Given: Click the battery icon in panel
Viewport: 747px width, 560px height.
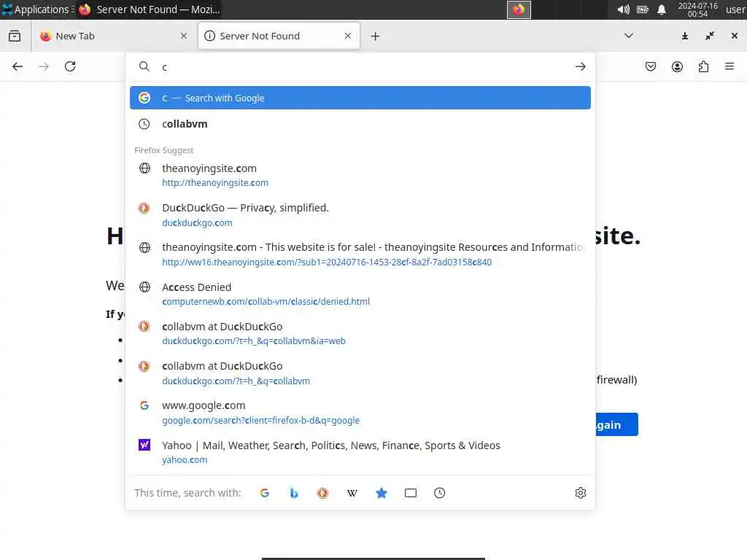Looking at the screenshot, I should coord(642,9).
